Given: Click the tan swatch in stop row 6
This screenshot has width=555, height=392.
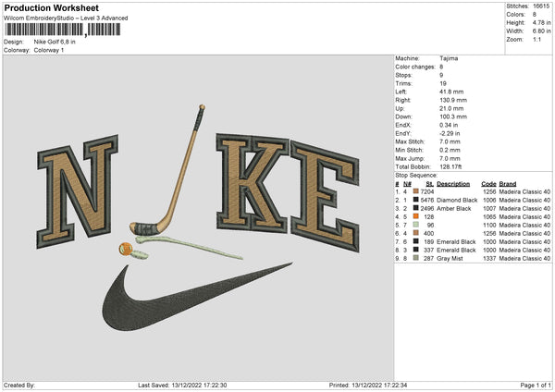Looking at the screenshot, I should click(x=416, y=233).
